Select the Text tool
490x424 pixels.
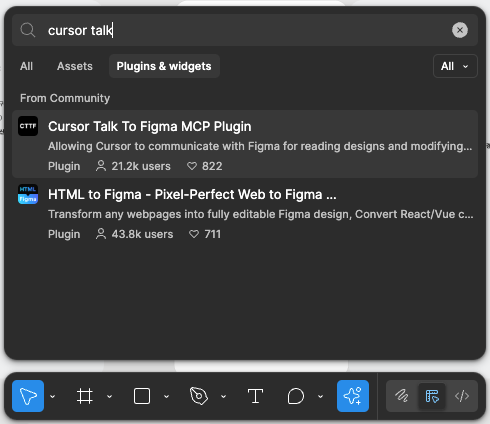click(255, 396)
